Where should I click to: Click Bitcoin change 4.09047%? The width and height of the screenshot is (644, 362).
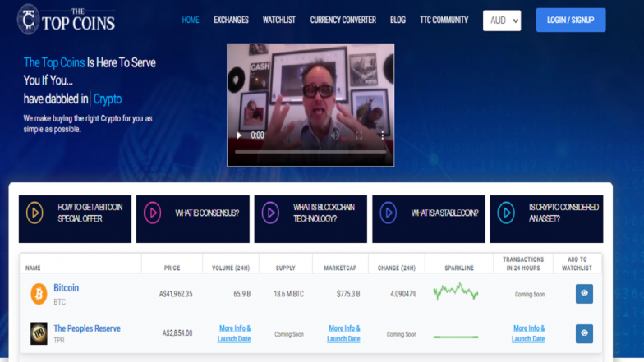click(x=403, y=294)
